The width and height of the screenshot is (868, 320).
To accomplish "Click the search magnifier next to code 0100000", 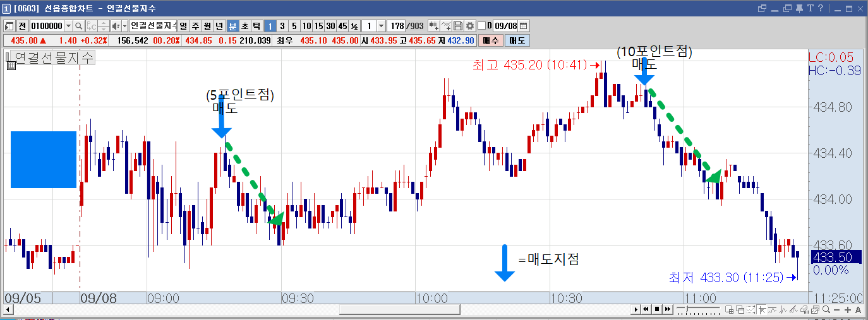I will [78, 26].
